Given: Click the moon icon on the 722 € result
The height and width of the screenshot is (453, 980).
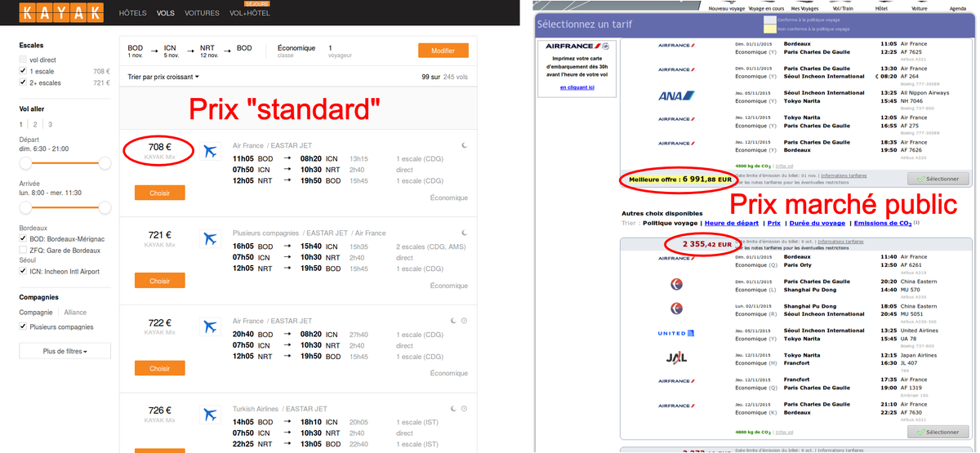Looking at the screenshot, I should (453, 321).
